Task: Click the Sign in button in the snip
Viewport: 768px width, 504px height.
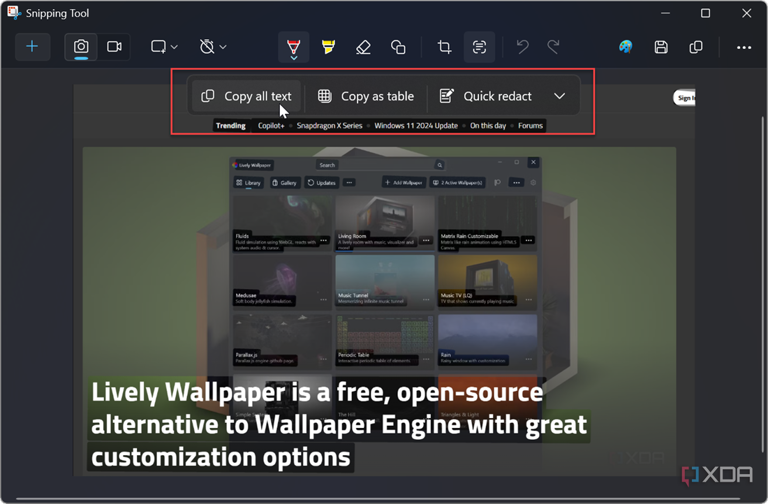Action: [x=684, y=98]
